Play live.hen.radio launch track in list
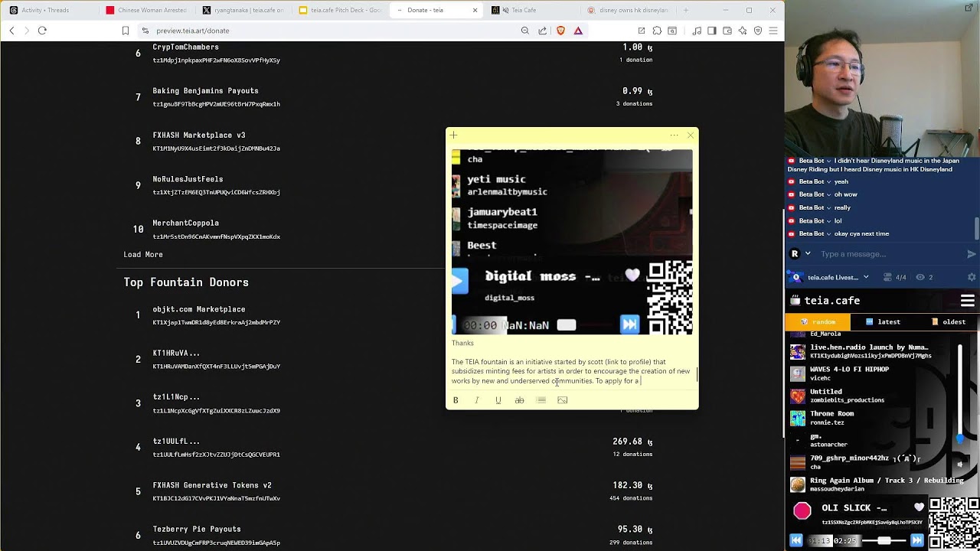Image resolution: width=980 pixels, height=551 pixels. pyautogui.click(x=871, y=351)
